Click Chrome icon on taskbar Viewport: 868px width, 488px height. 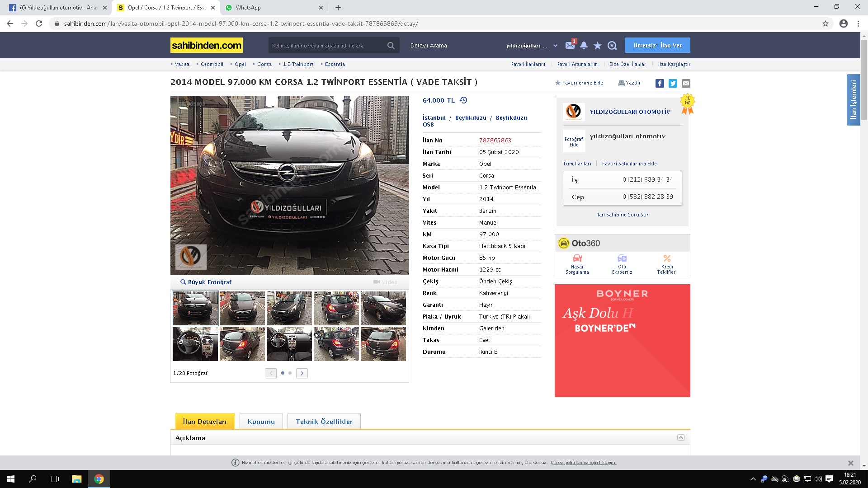point(99,479)
